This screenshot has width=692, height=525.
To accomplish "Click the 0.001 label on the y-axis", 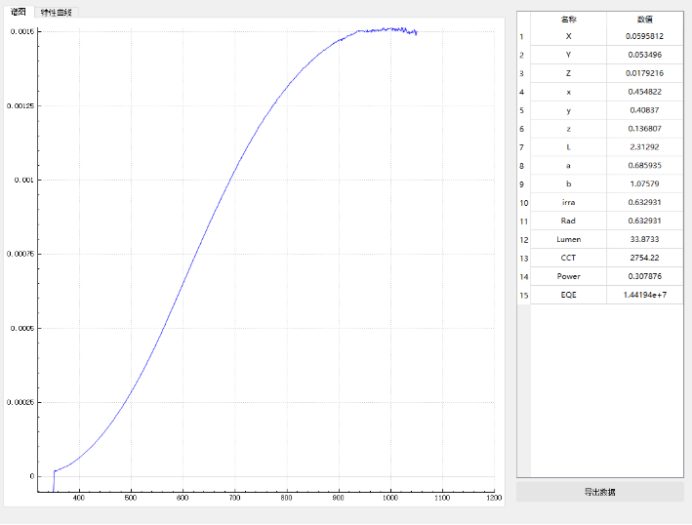I will pyautogui.click(x=22, y=180).
